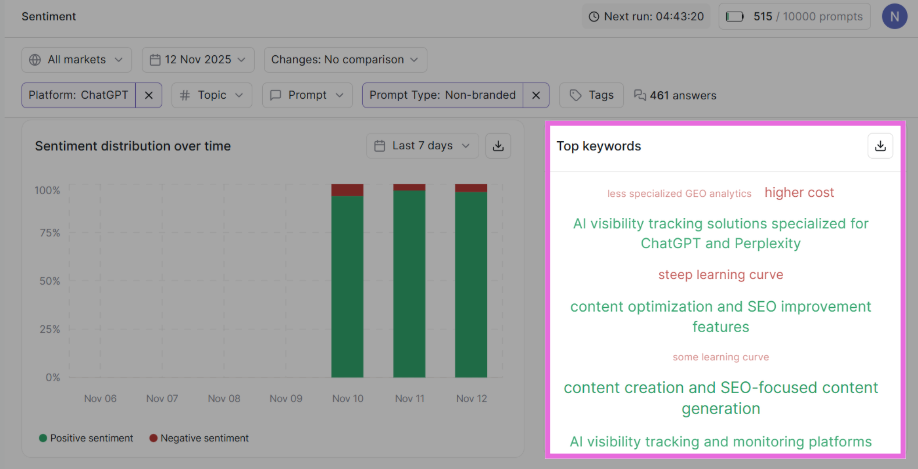This screenshot has width=918, height=469.
Task: Select the Nov 11 green bar
Action: point(409,284)
